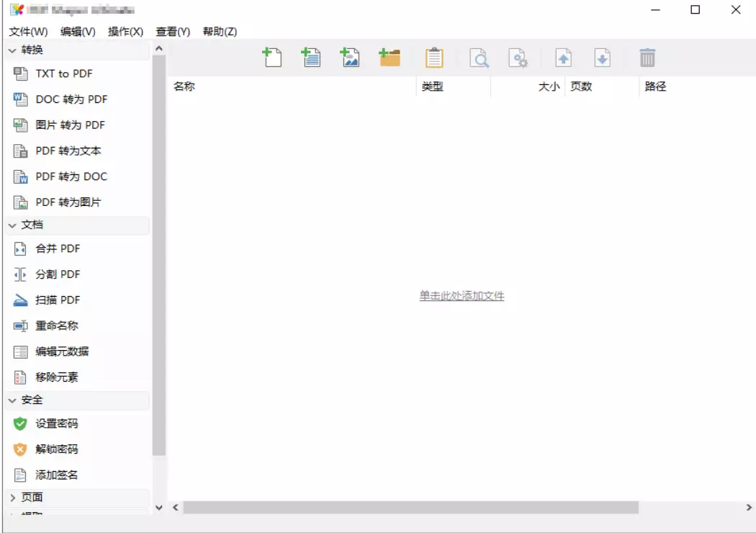Open the 操作(X) menu
Viewport: 756px width, 533px height.
pos(125,32)
